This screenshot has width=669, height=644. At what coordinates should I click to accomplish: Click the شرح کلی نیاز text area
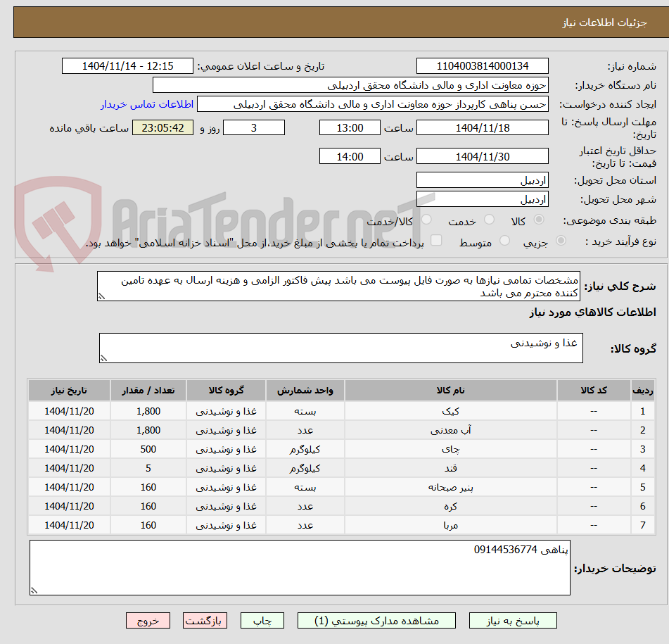pos(338,286)
